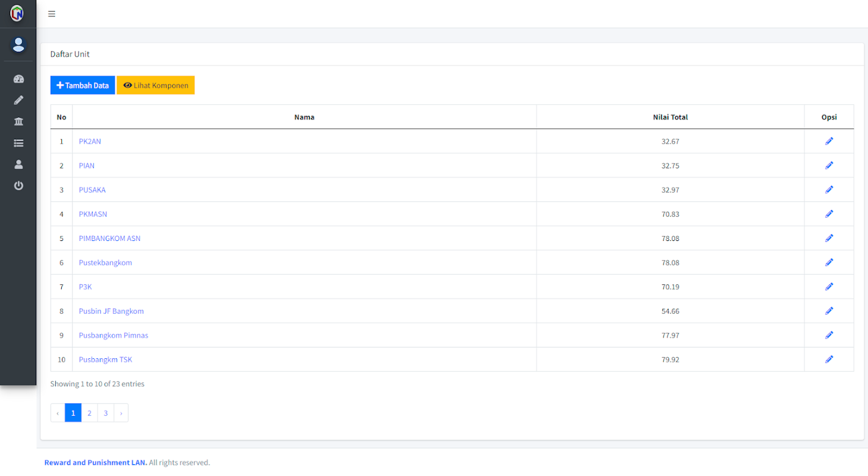Open the list icon in the sidebar
Viewport: 868px width, 476px height.
[18, 143]
